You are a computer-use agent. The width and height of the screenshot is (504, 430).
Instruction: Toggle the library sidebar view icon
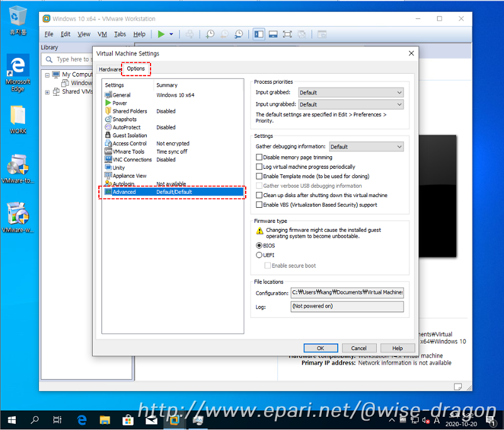point(259,34)
